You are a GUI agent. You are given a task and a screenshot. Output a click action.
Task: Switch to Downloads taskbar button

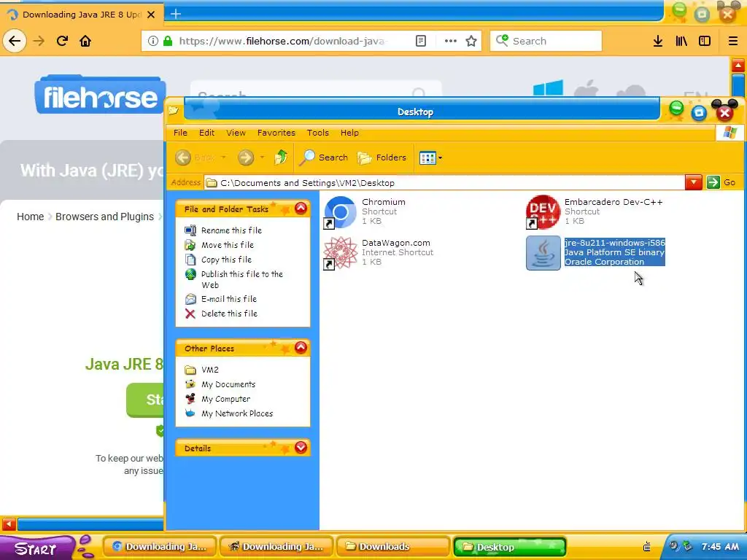pyautogui.click(x=392, y=547)
